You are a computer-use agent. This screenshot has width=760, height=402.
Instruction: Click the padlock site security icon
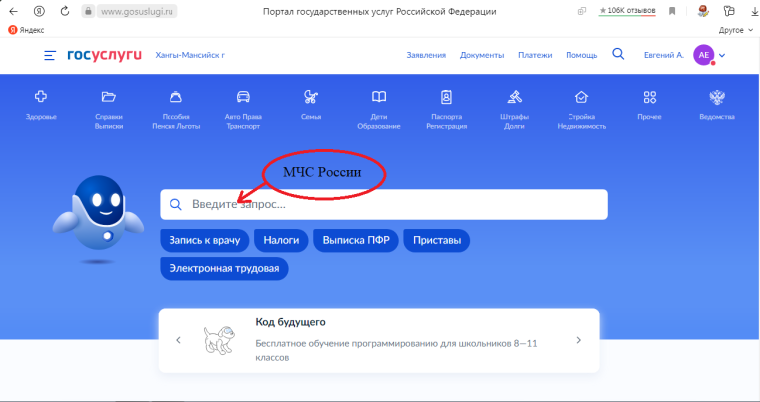(88, 11)
